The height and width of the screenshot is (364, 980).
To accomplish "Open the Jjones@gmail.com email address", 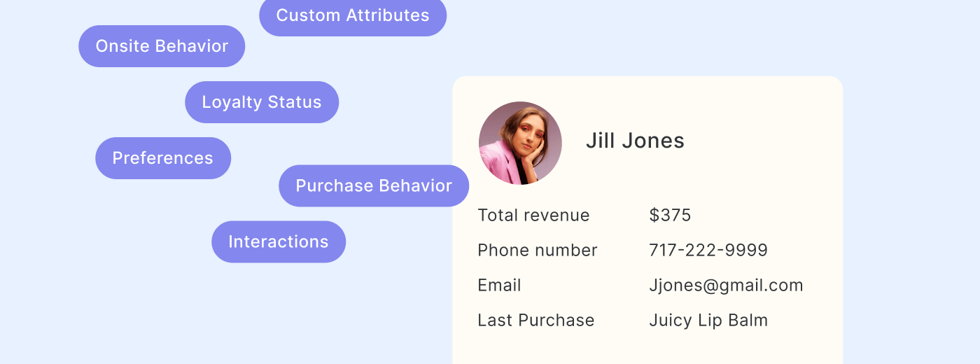I will (726, 286).
